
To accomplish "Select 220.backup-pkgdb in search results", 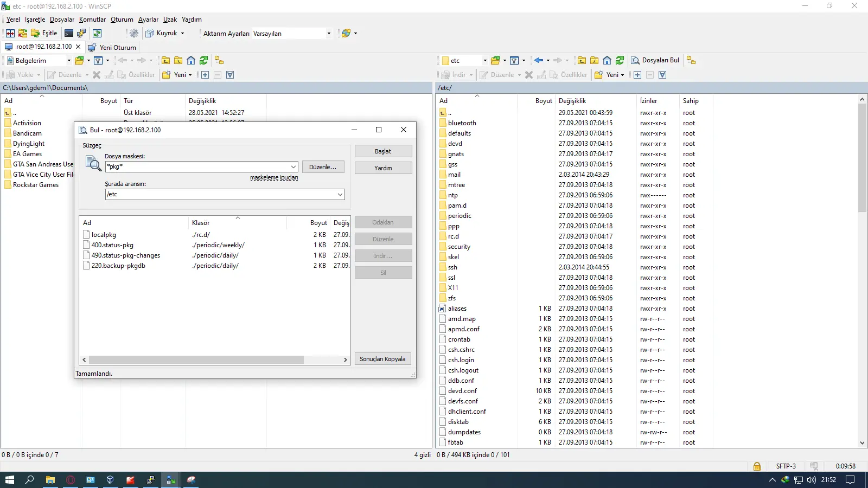I will (x=118, y=266).
